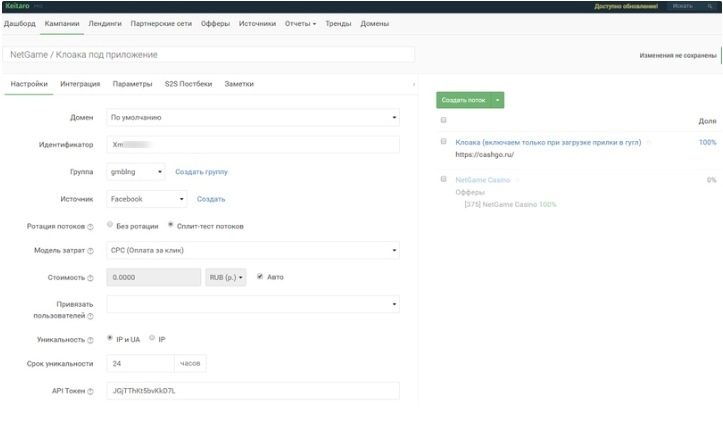Open the Модель затрат CPC dropdown
This screenshot has width=723, height=424.
253,250
